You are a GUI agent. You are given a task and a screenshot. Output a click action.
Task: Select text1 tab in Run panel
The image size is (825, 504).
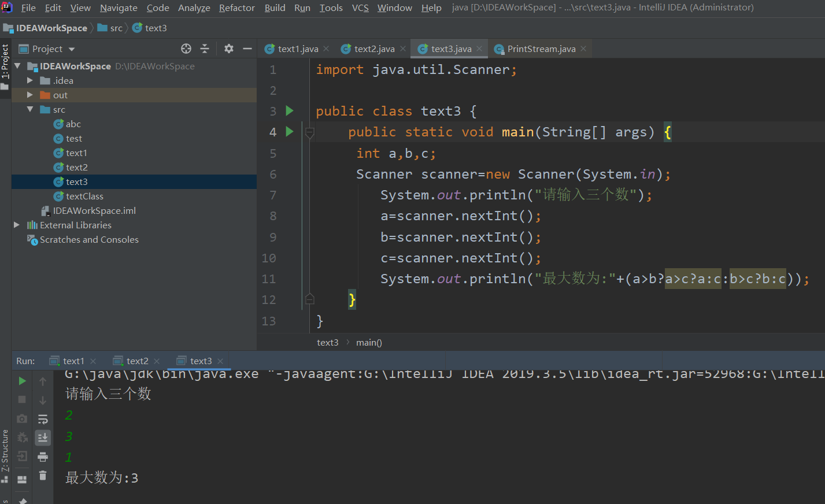[73, 361]
